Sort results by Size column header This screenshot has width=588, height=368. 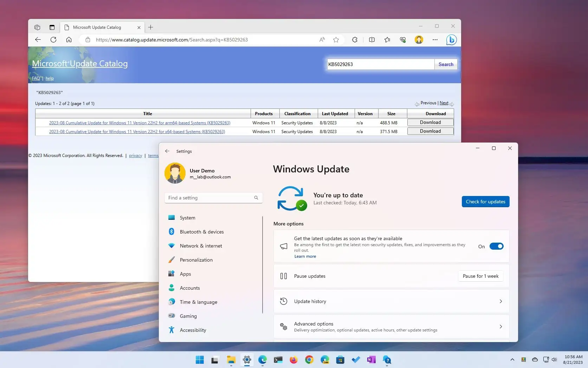(391, 114)
